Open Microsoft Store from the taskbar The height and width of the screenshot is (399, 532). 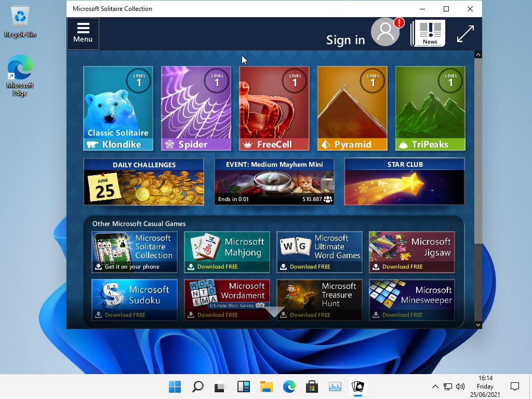coord(312,387)
